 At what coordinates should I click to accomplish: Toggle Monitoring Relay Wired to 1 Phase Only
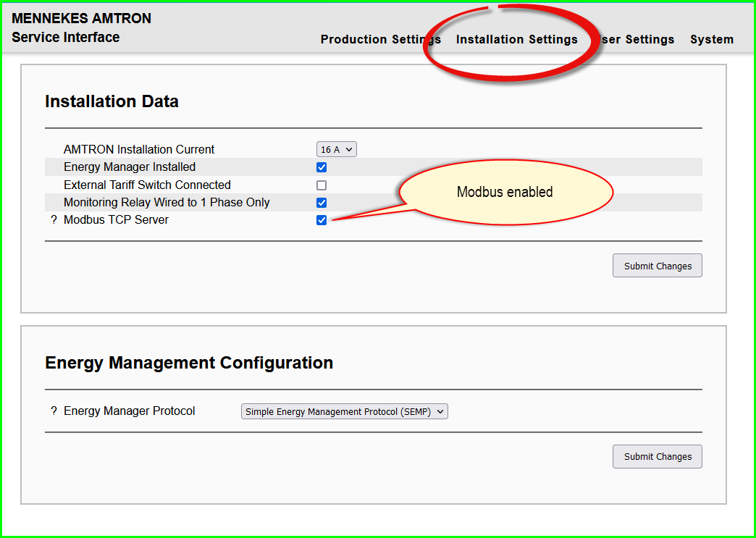click(x=322, y=203)
